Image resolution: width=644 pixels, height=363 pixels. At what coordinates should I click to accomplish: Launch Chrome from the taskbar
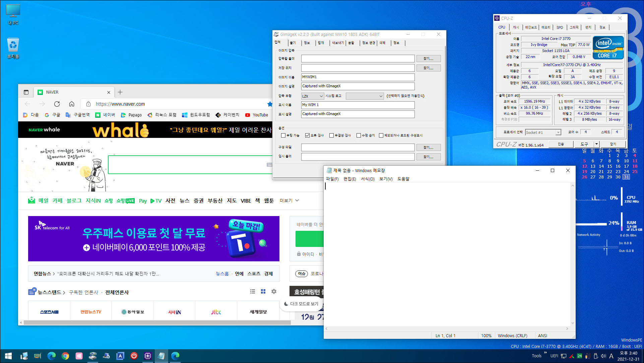click(65, 356)
